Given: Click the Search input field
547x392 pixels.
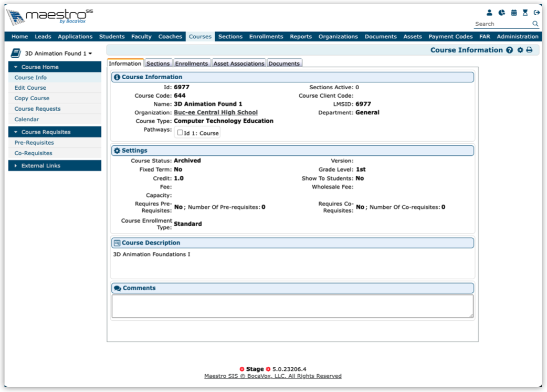Looking at the screenshot, I should [x=502, y=24].
